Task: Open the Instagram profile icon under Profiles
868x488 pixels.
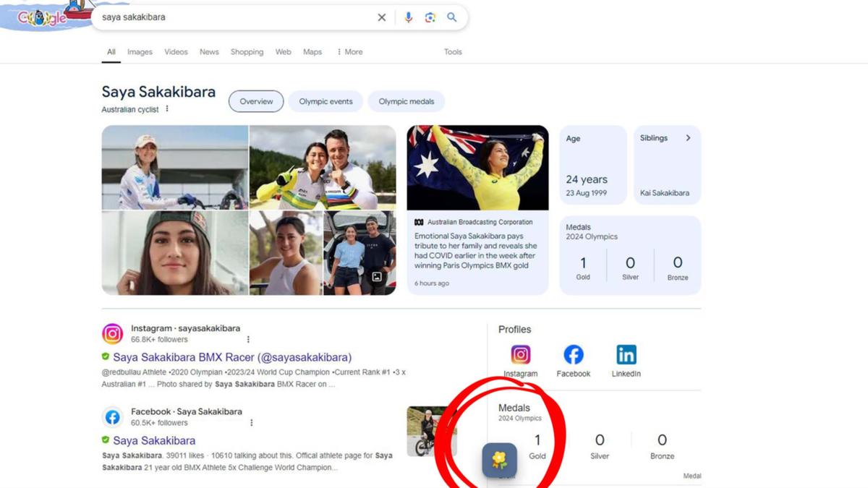Action: tap(521, 355)
